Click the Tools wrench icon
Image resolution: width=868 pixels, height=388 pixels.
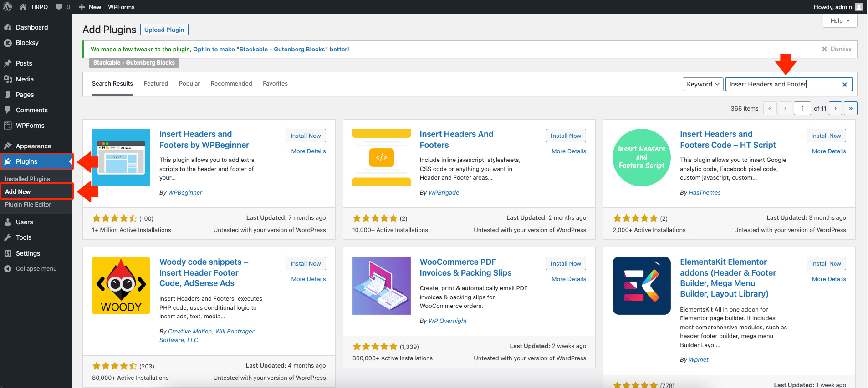point(8,237)
